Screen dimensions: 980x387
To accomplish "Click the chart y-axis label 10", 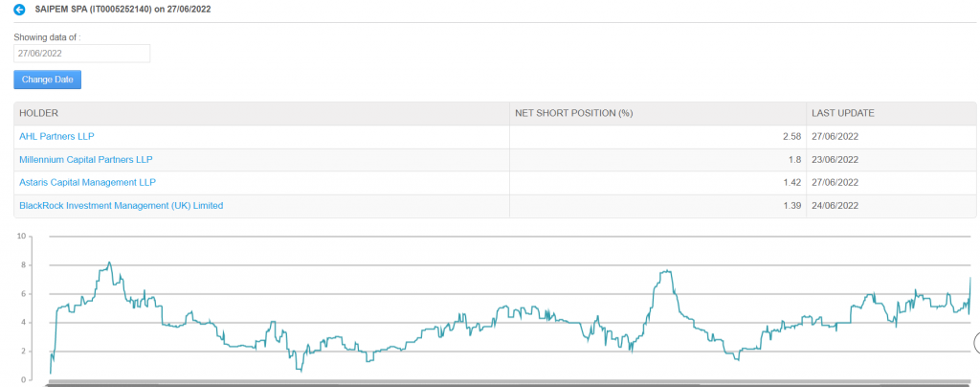I will 21,237.
